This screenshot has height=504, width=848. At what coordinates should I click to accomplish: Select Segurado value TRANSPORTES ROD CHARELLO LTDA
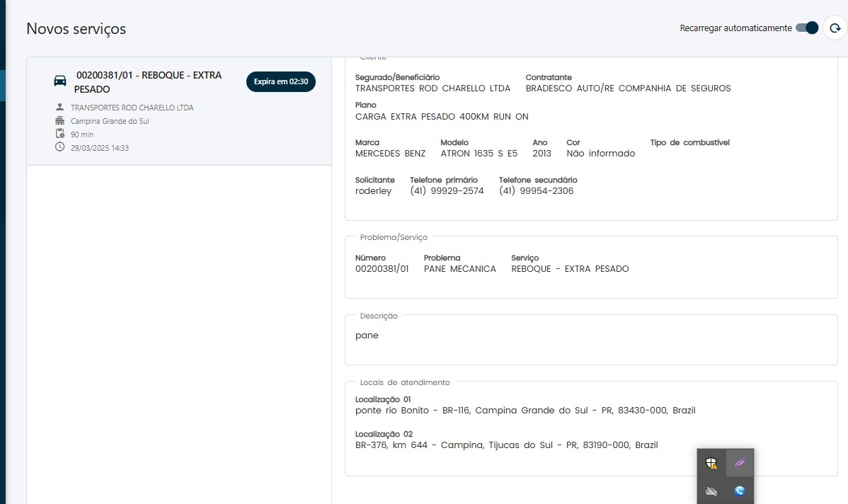(x=432, y=88)
